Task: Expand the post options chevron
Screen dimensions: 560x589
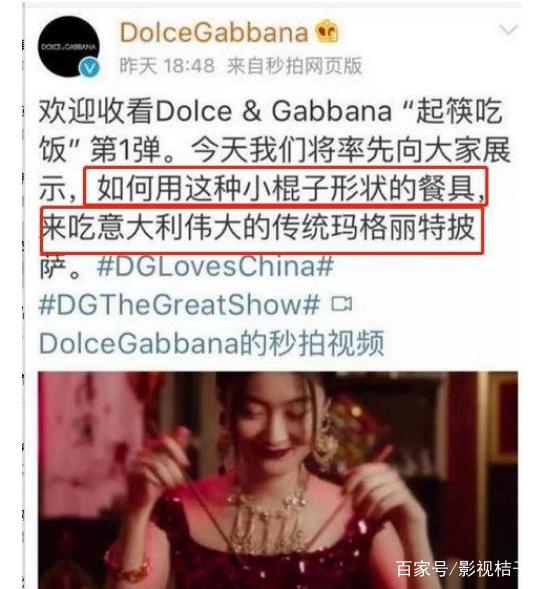Action: pyautogui.click(x=509, y=30)
